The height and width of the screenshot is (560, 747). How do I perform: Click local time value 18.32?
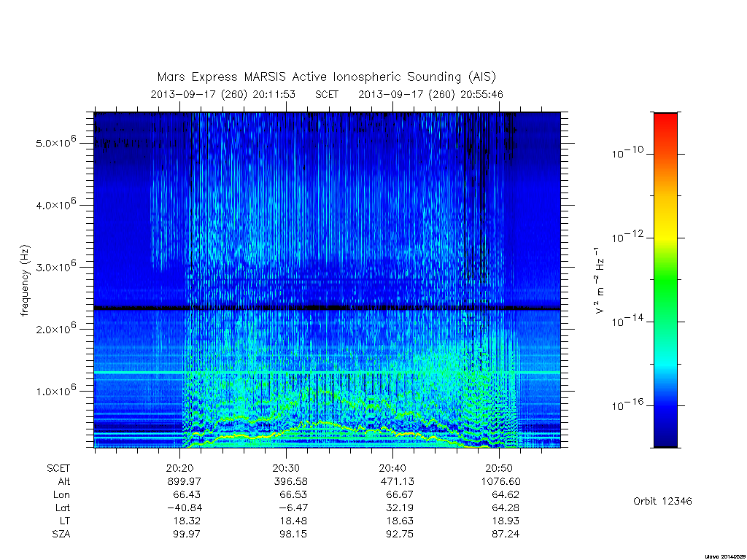click(x=187, y=521)
